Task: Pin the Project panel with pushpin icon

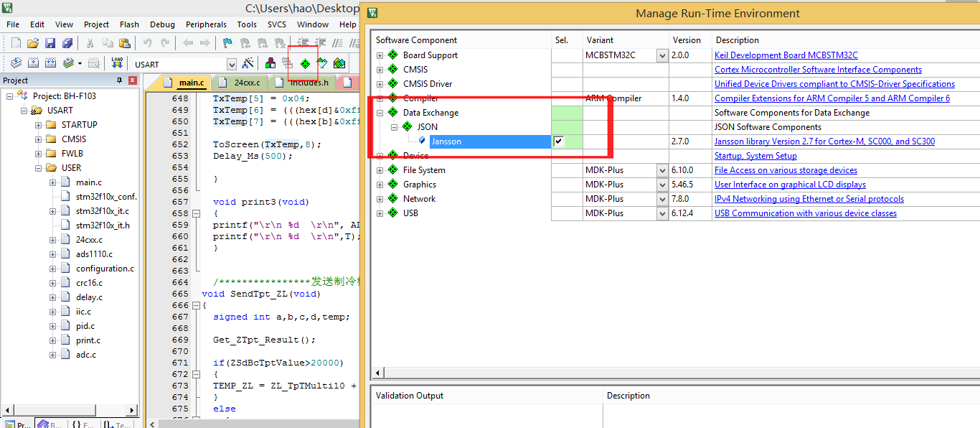Action: pyautogui.click(x=120, y=80)
